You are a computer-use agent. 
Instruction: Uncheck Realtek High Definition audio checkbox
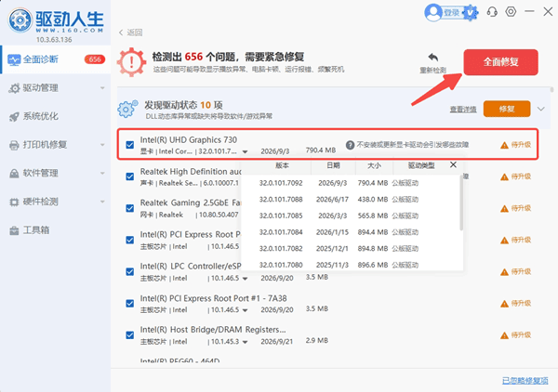tap(130, 176)
